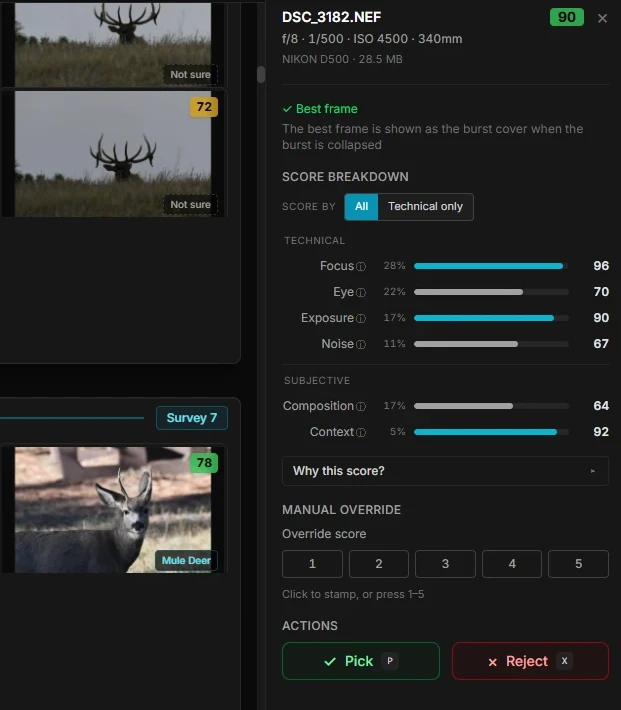Stamp override score 1
Viewport: 621px width, 710px height.
pos(312,564)
